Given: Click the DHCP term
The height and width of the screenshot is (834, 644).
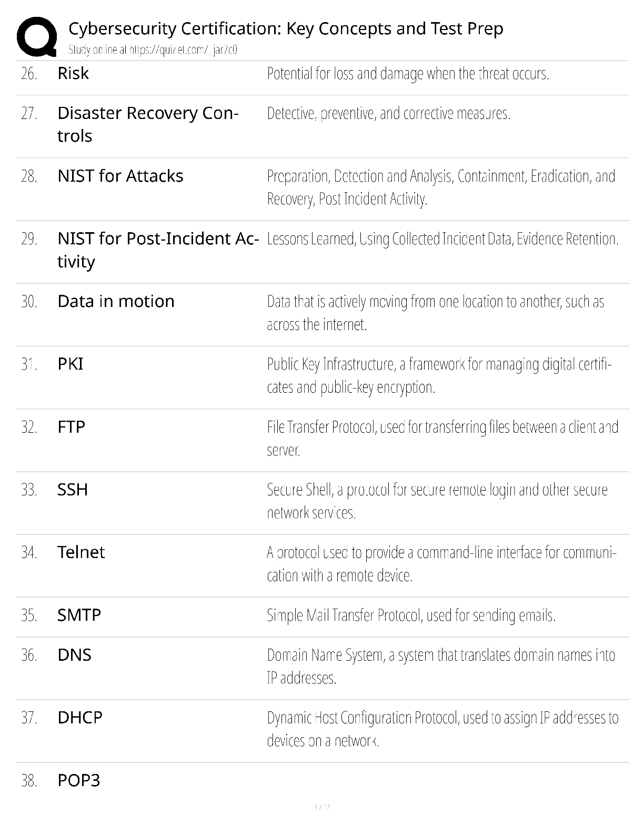Looking at the screenshot, I should [x=80, y=718].
